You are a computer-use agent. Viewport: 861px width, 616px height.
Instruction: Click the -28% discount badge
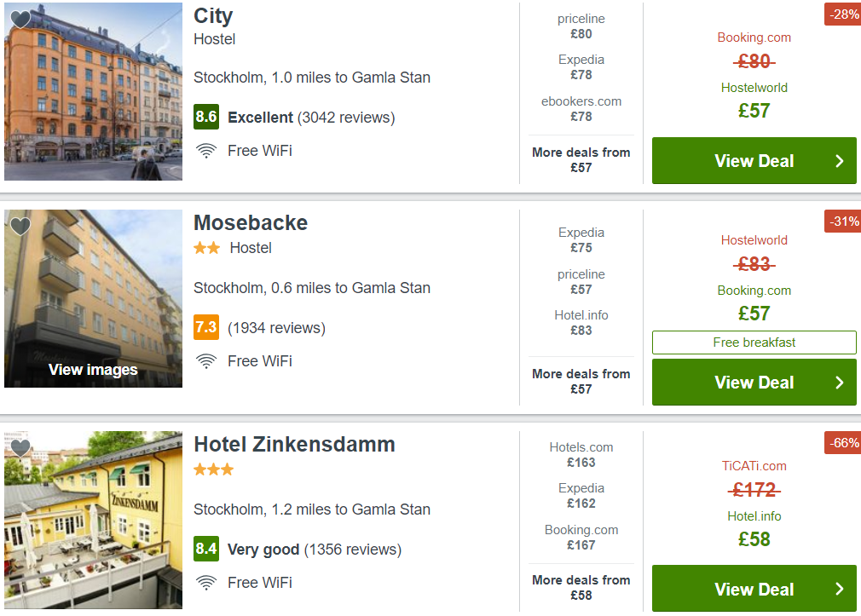[x=842, y=14]
